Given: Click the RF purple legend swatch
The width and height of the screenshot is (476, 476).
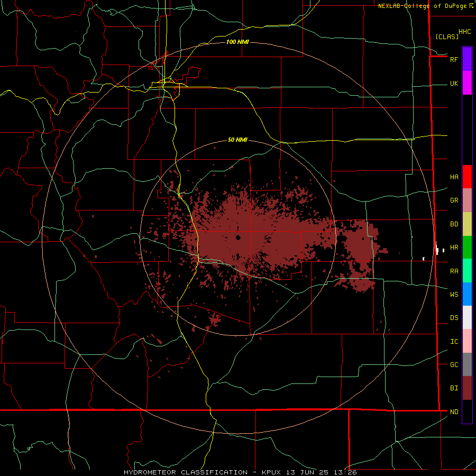Looking at the screenshot, I should [467, 59].
